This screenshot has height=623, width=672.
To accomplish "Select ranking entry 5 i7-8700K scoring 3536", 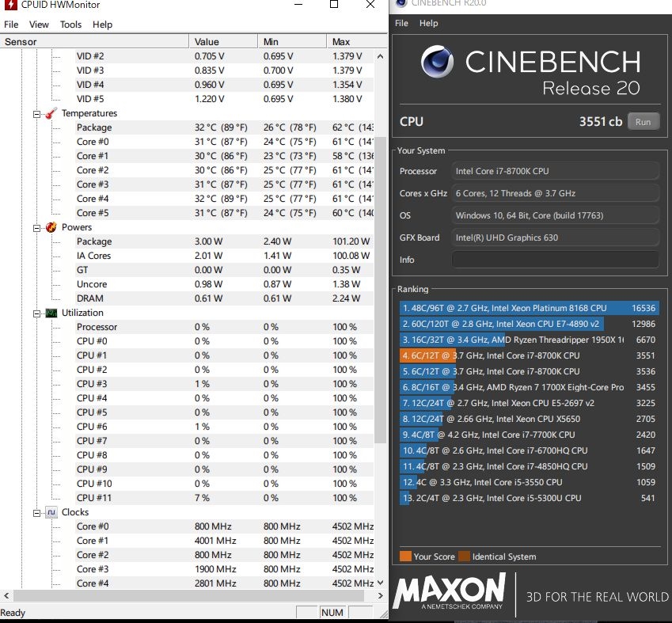I will (x=530, y=371).
